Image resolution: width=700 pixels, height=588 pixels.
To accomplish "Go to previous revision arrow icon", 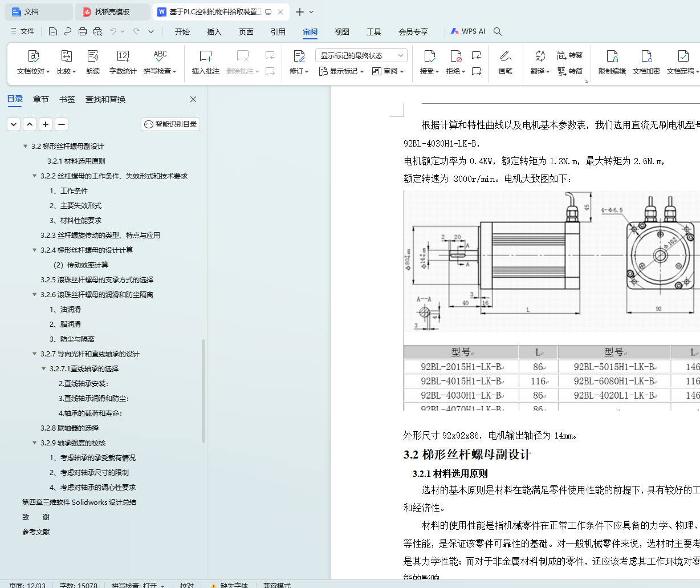I will pos(477,55).
